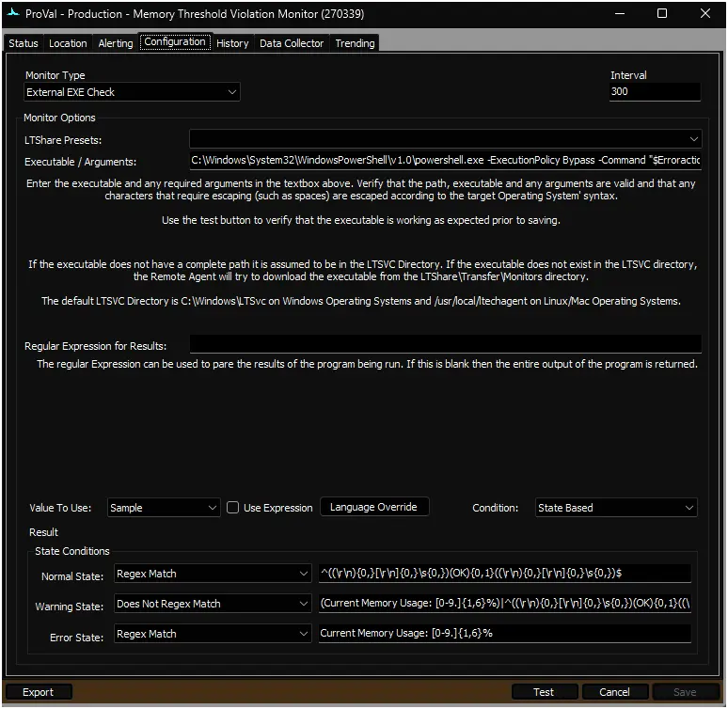Click the Normal State regex field
The width and height of the screenshot is (728, 709).
505,573
